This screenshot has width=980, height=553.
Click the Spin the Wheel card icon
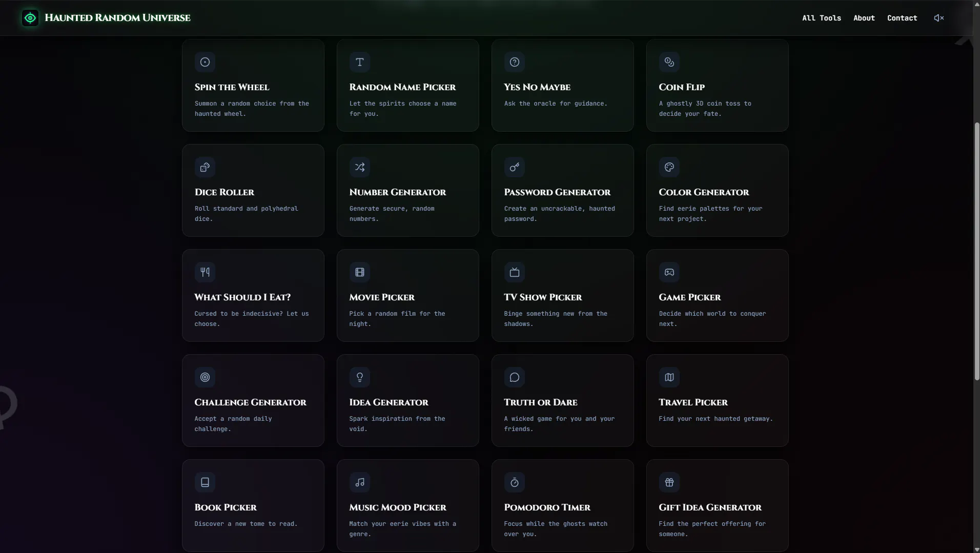point(205,62)
